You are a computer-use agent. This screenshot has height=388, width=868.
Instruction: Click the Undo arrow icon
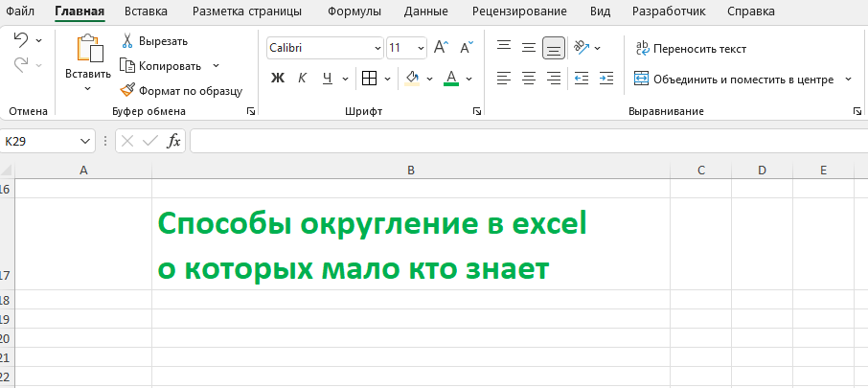21,40
